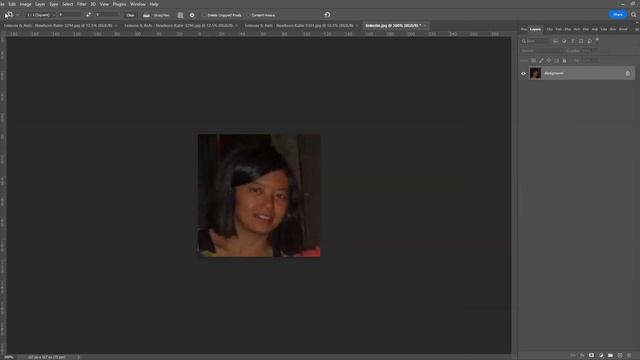The height and width of the screenshot is (360, 640).
Task: Add a layer mask icon
Action: pyautogui.click(x=591, y=356)
